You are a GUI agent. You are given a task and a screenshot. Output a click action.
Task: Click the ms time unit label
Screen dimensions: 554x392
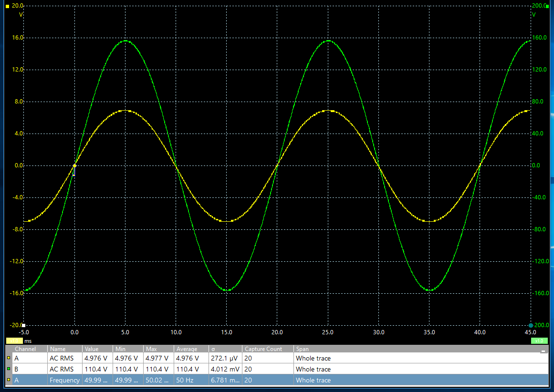(28, 341)
